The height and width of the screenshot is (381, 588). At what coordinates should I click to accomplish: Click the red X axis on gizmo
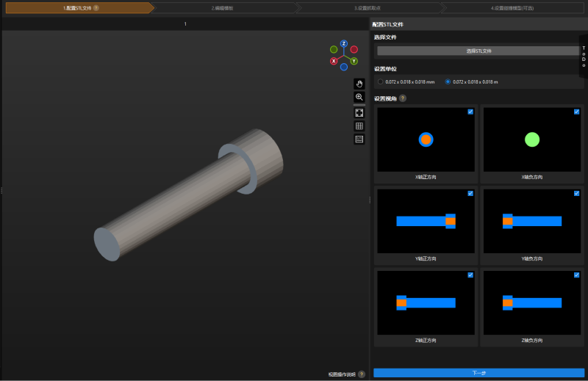(x=334, y=61)
